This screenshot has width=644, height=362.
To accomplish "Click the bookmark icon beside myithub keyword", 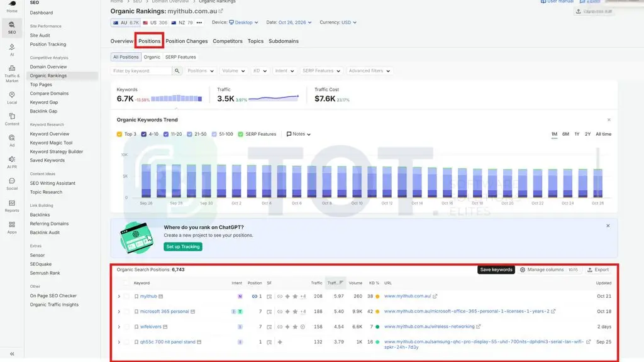I will point(136,297).
